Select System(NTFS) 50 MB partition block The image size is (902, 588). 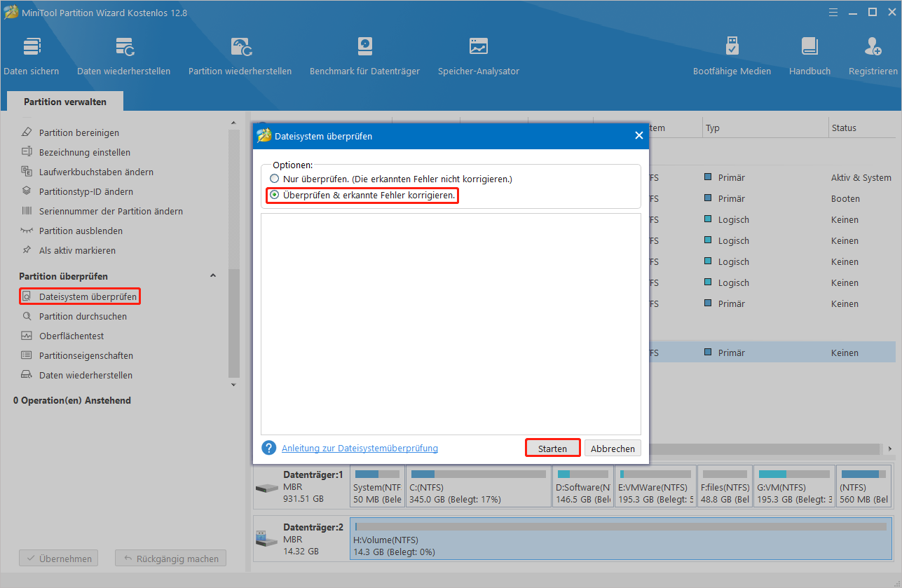coord(377,486)
